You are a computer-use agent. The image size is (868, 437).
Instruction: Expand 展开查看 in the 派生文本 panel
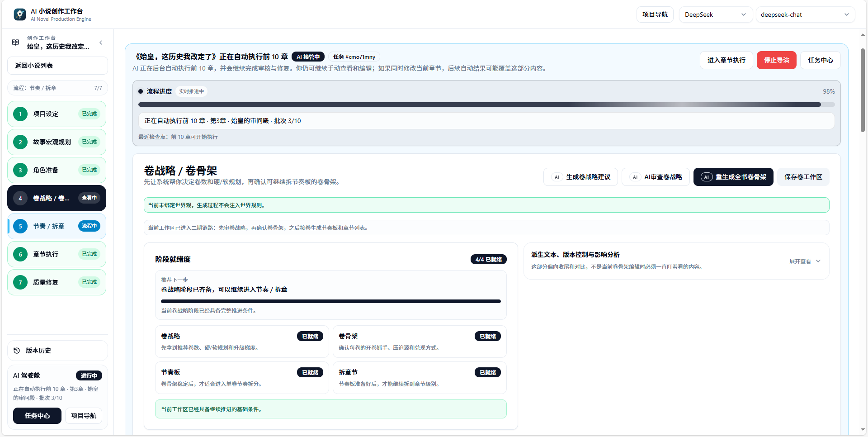pyautogui.click(x=804, y=261)
